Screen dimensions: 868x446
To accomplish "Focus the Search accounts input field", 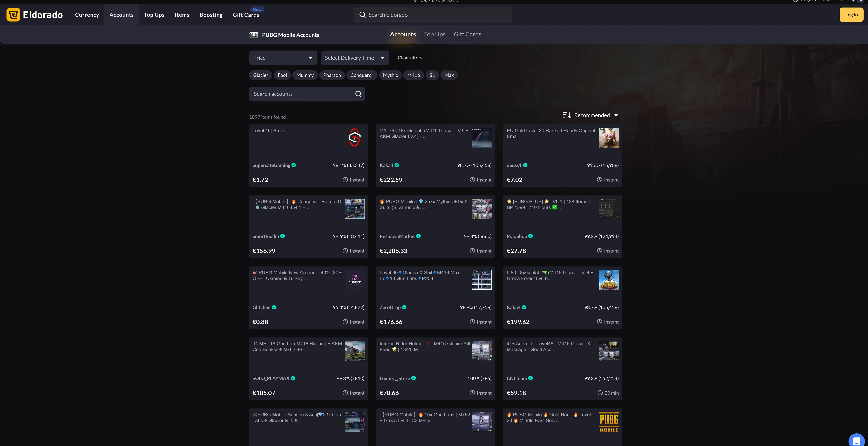I will click(x=302, y=94).
